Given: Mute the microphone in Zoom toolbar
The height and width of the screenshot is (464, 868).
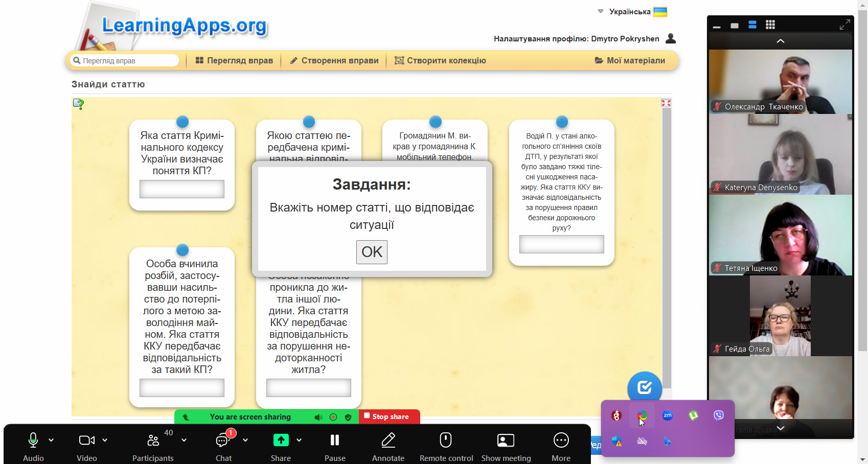Looking at the screenshot, I should [x=33, y=440].
